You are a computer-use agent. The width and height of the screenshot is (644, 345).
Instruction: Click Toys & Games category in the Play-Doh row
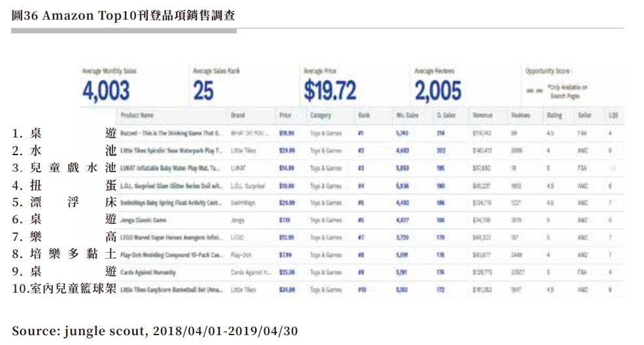click(x=326, y=255)
